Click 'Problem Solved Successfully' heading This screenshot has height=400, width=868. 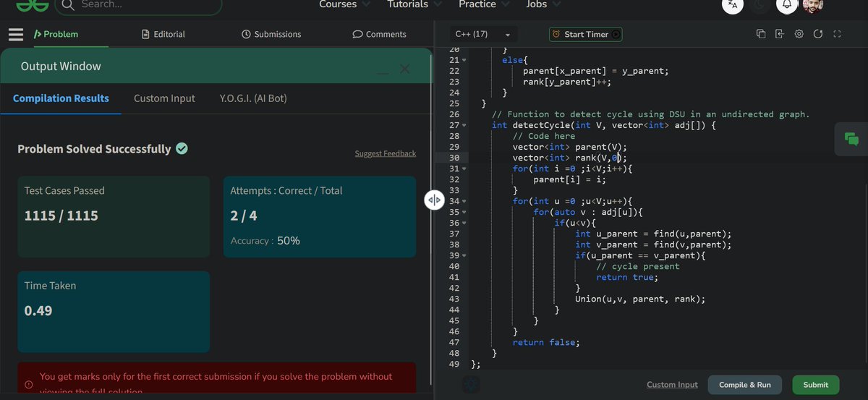94,148
